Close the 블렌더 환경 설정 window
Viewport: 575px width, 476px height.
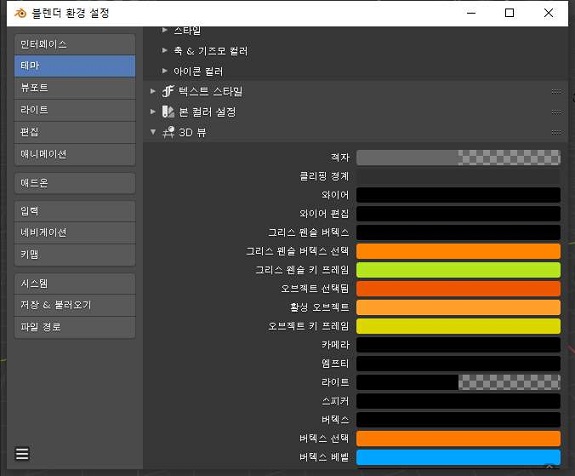(x=548, y=13)
